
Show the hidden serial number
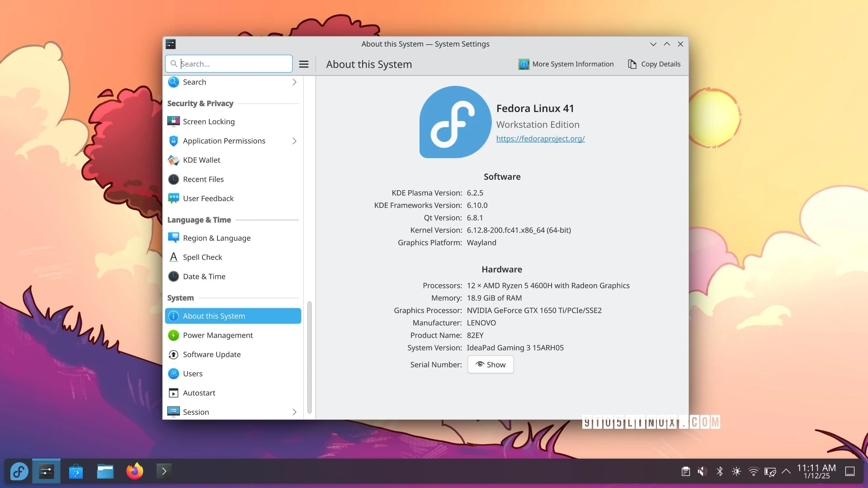pyautogui.click(x=491, y=365)
